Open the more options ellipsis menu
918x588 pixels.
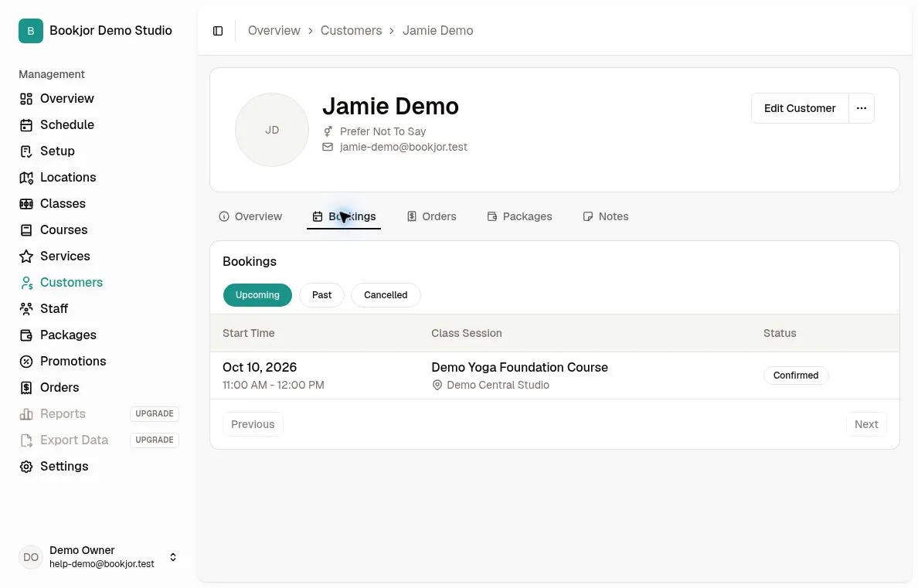coord(862,108)
